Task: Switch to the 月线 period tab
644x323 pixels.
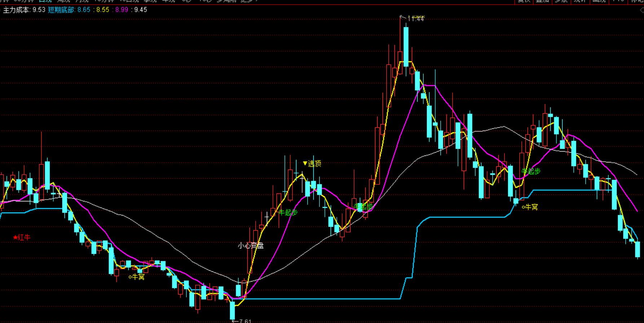Action: pos(82,1)
